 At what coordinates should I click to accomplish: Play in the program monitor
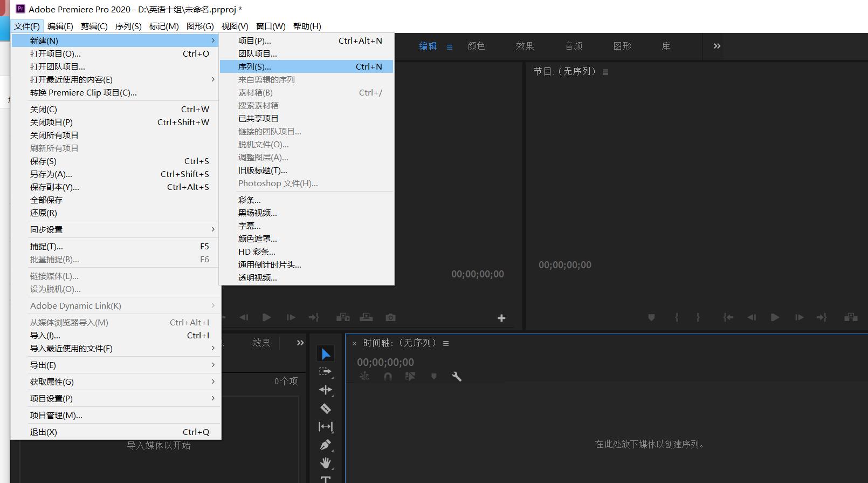pyautogui.click(x=775, y=317)
